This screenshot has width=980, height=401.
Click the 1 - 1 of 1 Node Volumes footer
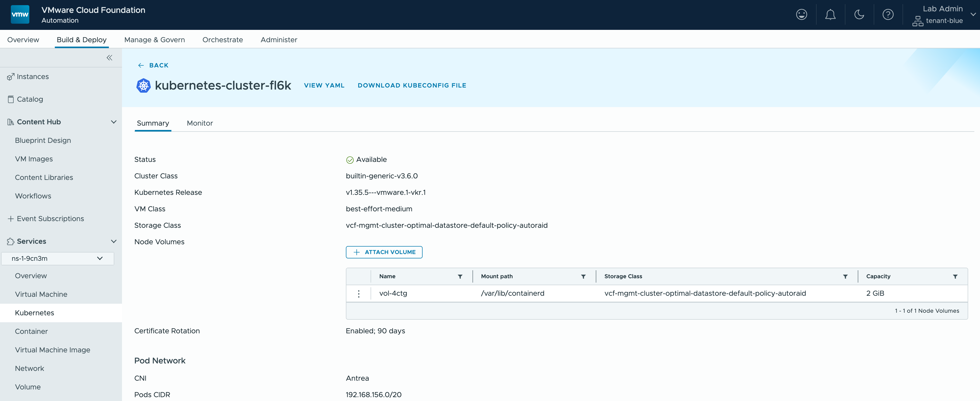927,311
